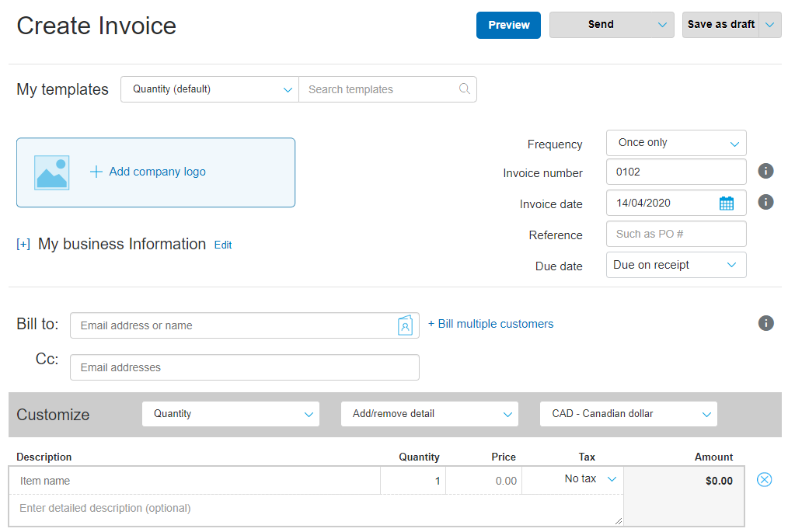This screenshot has width=788, height=532.
Task: Click the info icon beside Invoice date
Action: 765,202
